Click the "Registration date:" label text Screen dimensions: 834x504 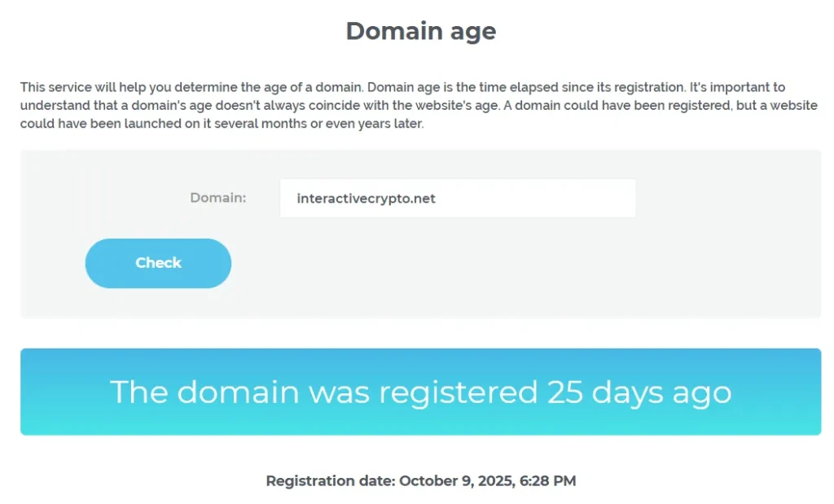click(x=330, y=481)
